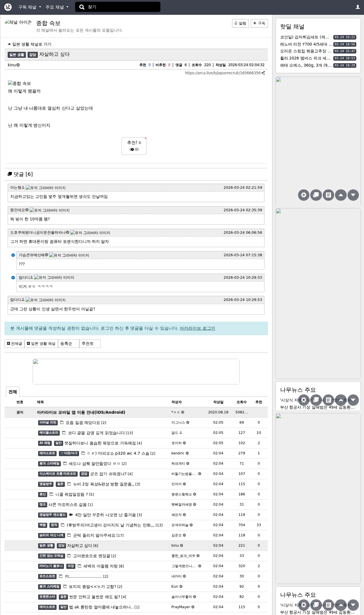Open the user account icon

358,7
